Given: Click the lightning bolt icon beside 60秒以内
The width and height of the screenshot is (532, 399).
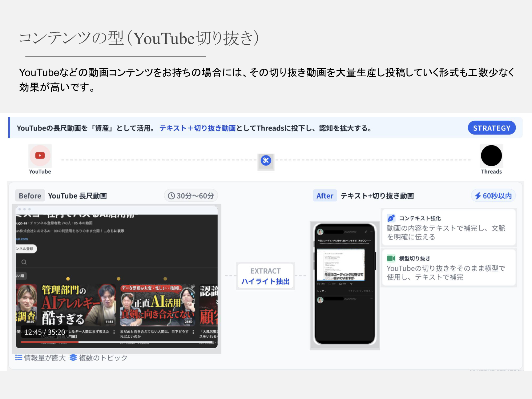Looking at the screenshot, I should [478, 196].
